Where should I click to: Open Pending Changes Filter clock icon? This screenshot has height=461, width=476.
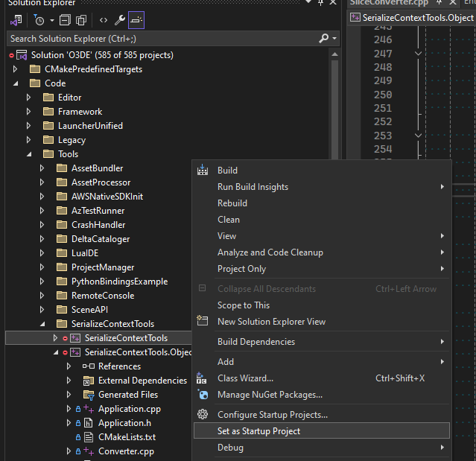click(x=39, y=20)
